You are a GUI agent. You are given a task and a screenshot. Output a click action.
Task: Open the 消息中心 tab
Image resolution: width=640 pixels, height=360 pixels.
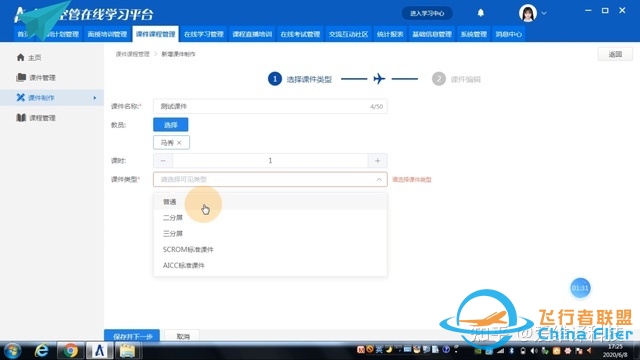point(509,34)
